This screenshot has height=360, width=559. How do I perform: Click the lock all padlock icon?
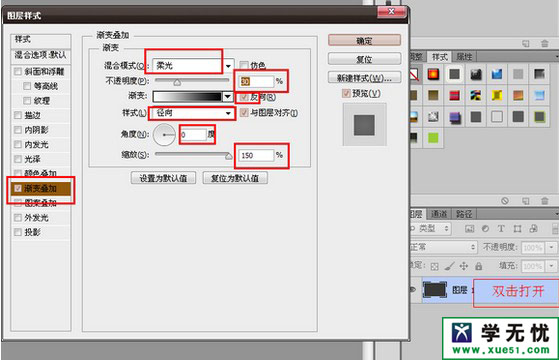[x=479, y=266]
